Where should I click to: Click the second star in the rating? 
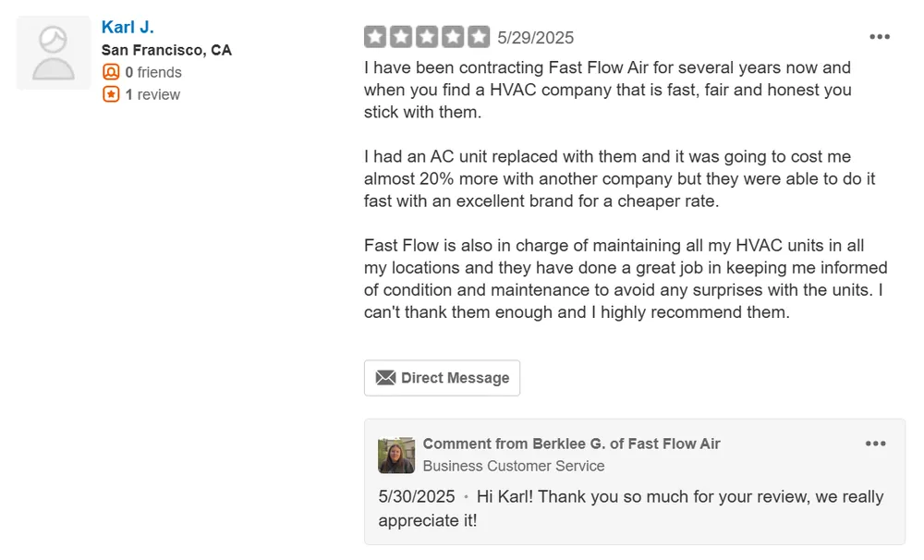click(401, 37)
